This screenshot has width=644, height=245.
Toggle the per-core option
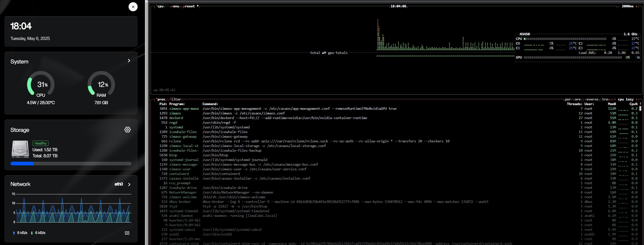(573, 99)
